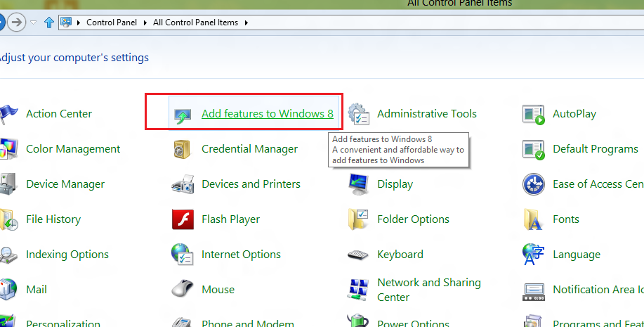Click the File History folder icon
The image size is (644, 327).
(x=8, y=219)
